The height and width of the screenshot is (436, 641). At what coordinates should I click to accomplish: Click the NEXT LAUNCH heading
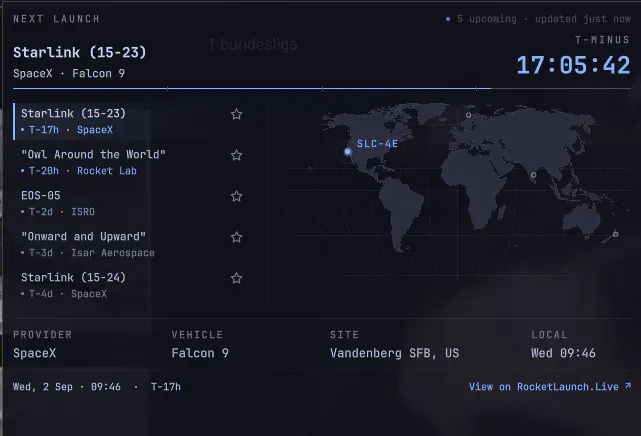click(56, 19)
